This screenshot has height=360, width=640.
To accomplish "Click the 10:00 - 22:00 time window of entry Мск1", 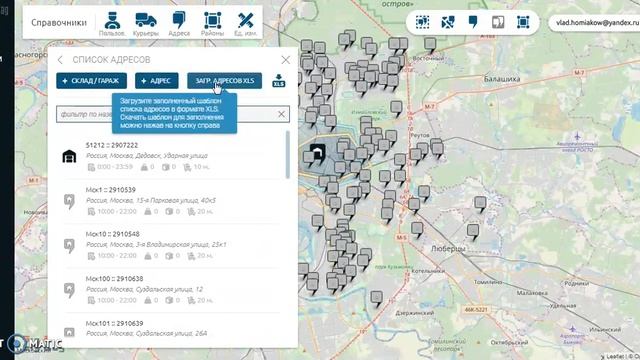I will pos(112,211).
